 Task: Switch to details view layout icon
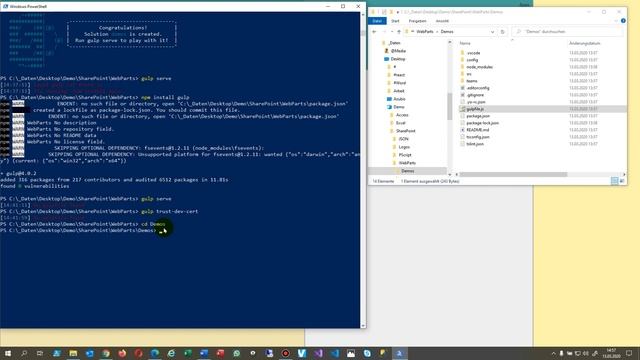614,181
